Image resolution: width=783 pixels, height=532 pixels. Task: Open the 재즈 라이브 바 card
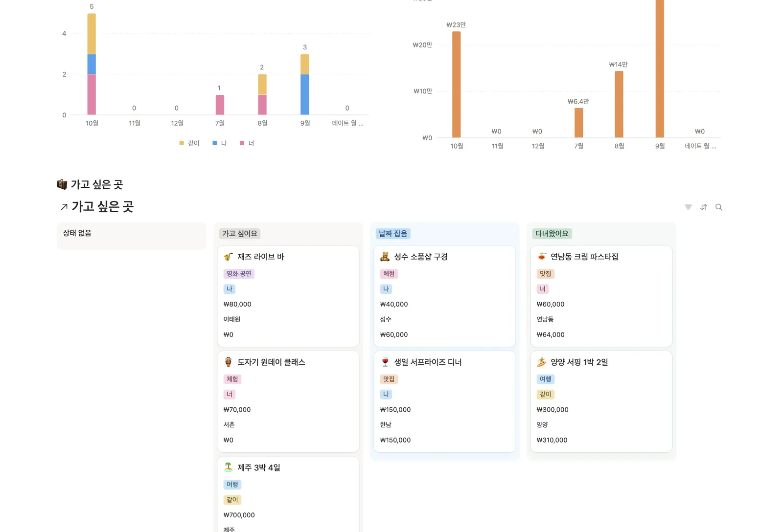coord(288,296)
